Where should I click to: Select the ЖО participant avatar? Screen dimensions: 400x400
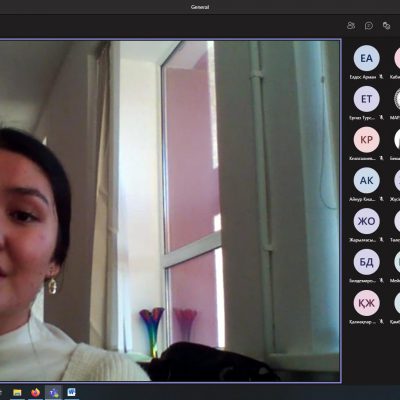pos(366,221)
